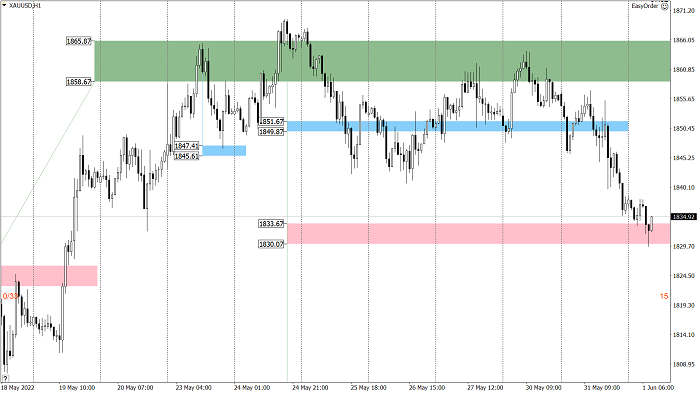Viewport: 700px width, 393px height.
Task: Select the 1830.07 price label
Action: pos(271,244)
